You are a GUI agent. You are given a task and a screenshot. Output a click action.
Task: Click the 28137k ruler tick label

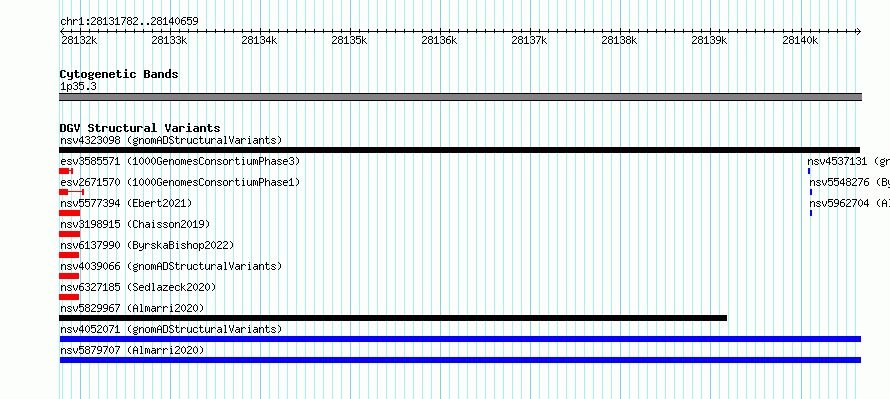point(530,40)
